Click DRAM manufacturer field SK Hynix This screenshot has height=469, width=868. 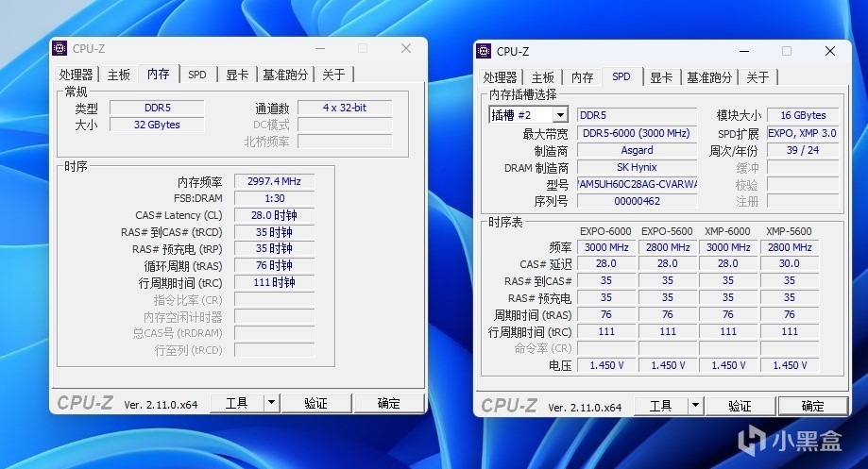[637, 167]
